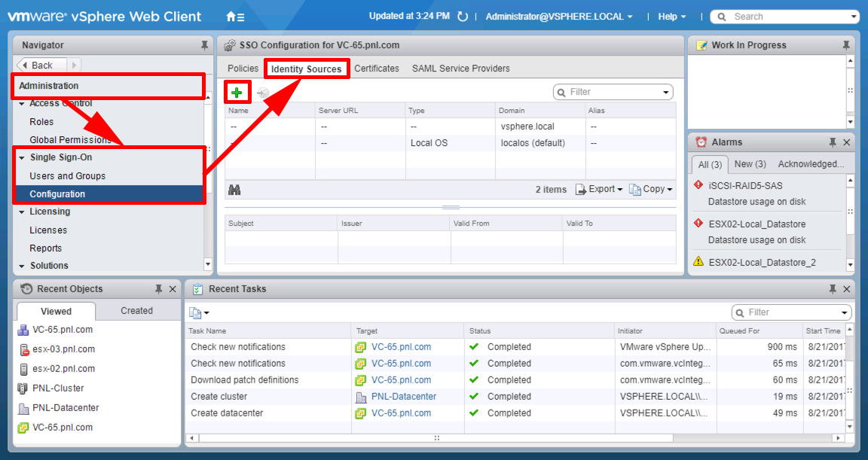
Task: Collapse the Single Sign-On tree section
Action: click(22, 157)
